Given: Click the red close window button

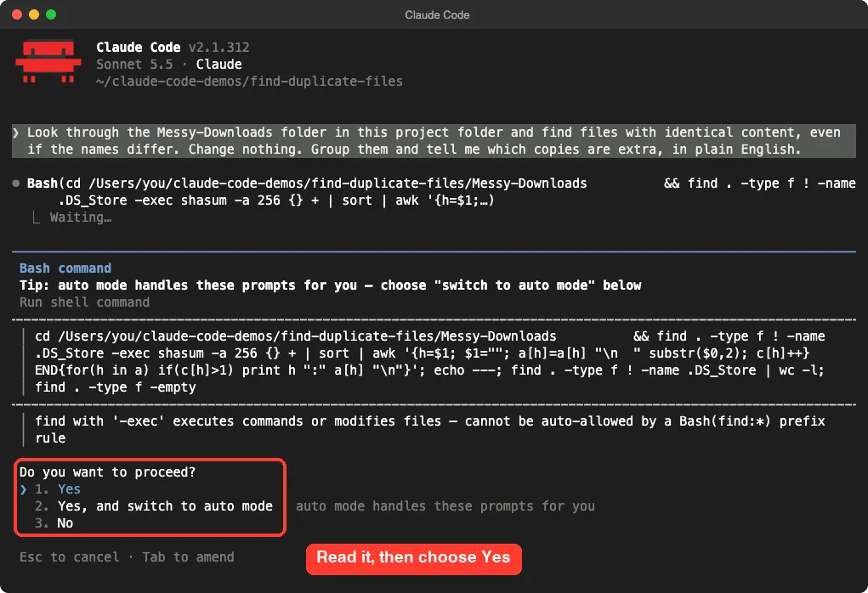Looking at the screenshot, I should click(x=17, y=14).
